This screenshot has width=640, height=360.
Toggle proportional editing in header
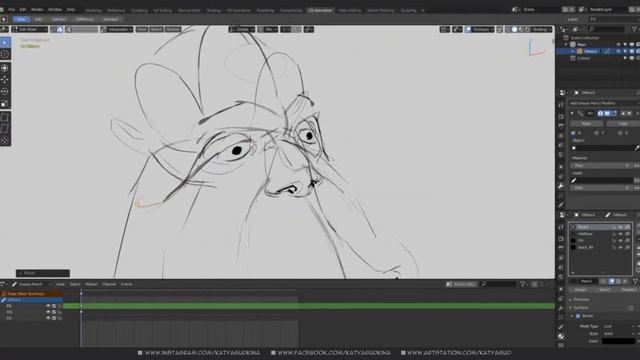[286, 29]
